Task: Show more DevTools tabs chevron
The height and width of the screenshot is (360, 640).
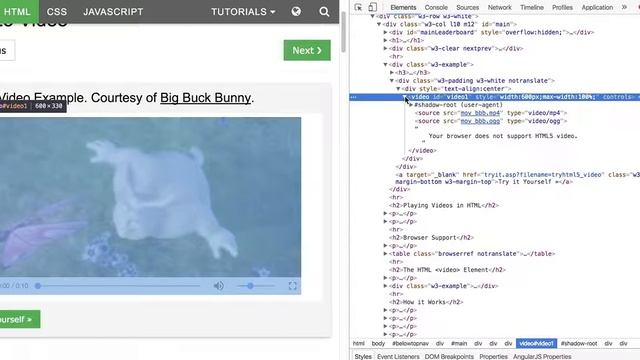Action: (624, 7)
